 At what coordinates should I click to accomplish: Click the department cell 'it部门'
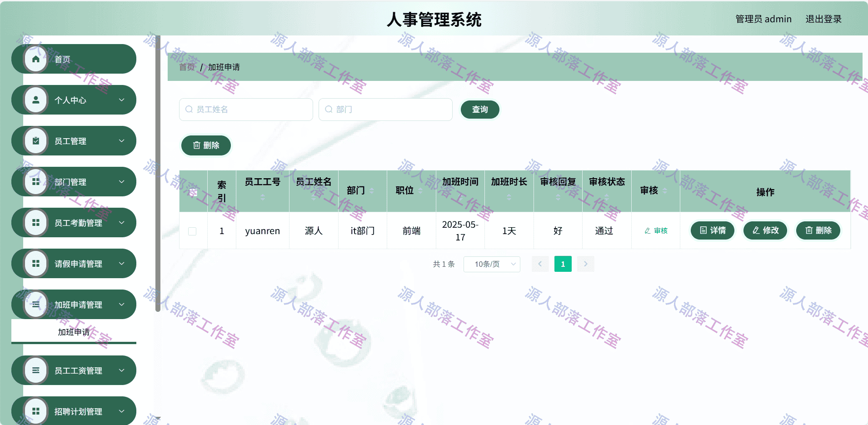pyautogui.click(x=363, y=231)
